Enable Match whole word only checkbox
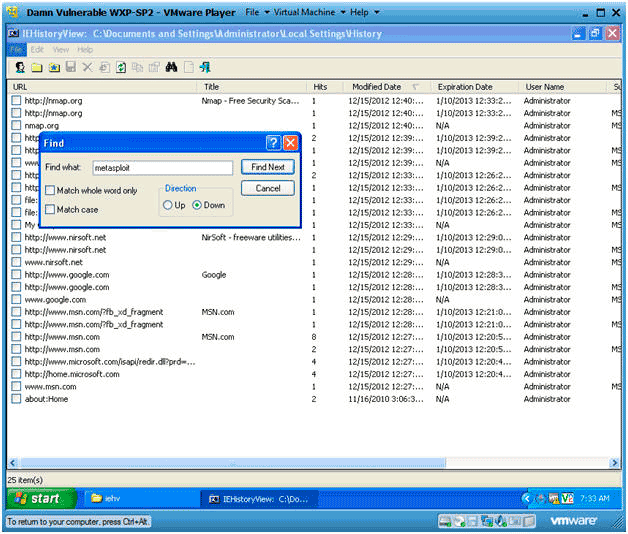This screenshot has height=534, width=628. point(50,190)
